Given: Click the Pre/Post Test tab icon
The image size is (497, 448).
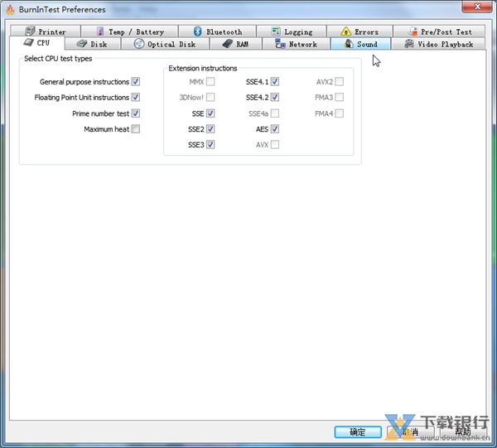Looking at the screenshot, I should (413, 31).
